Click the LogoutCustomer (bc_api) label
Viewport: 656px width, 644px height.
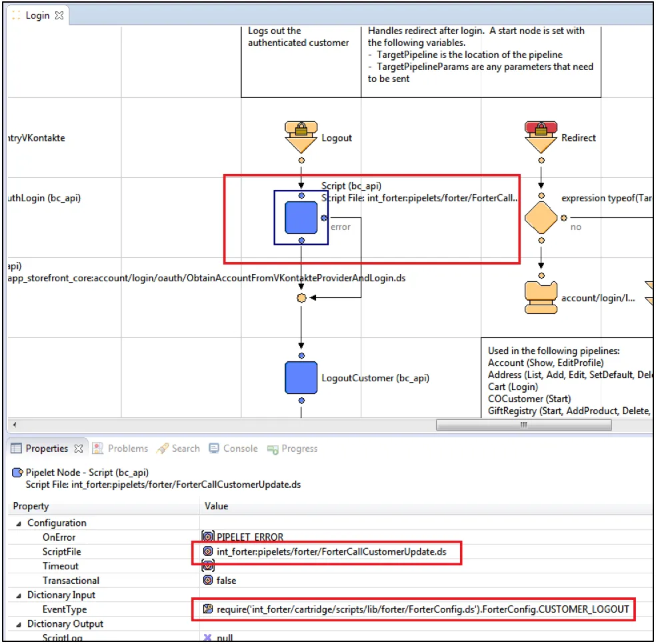[375, 378]
